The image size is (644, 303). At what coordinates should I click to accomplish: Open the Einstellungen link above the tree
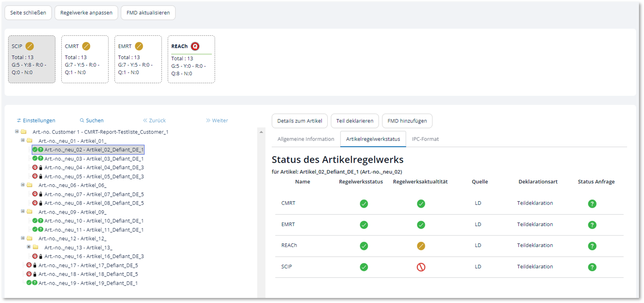(36, 121)
